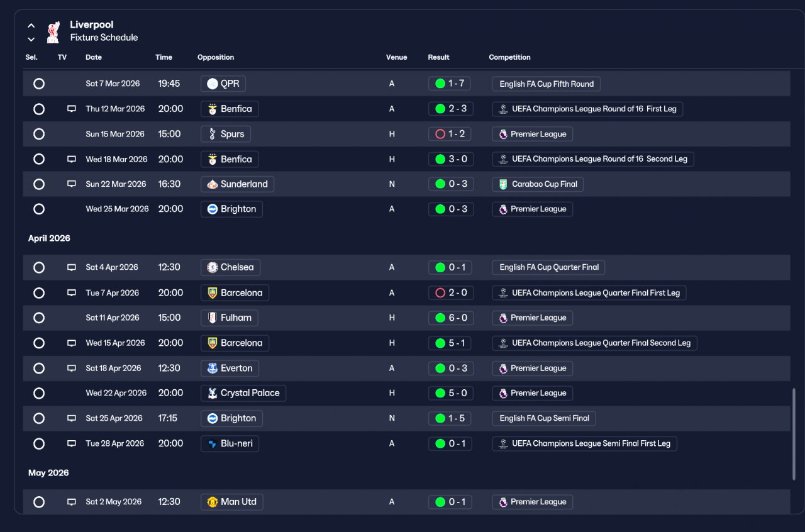Click the down chevron beside Liverpool
Screen dimensions: 805x532
(31, 39)
